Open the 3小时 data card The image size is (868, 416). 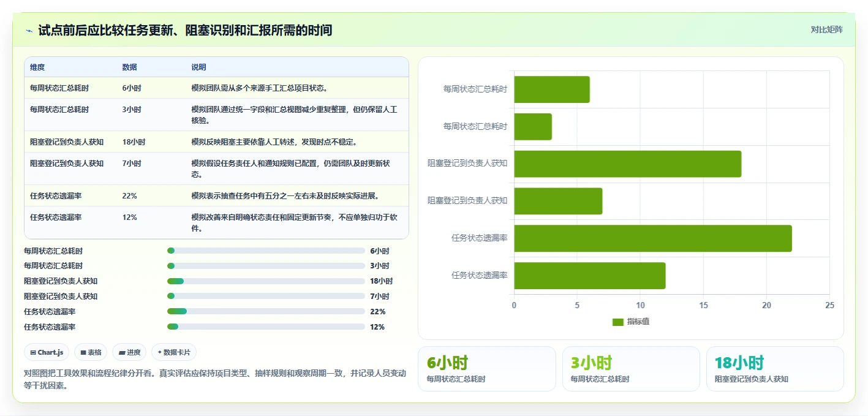631,369
